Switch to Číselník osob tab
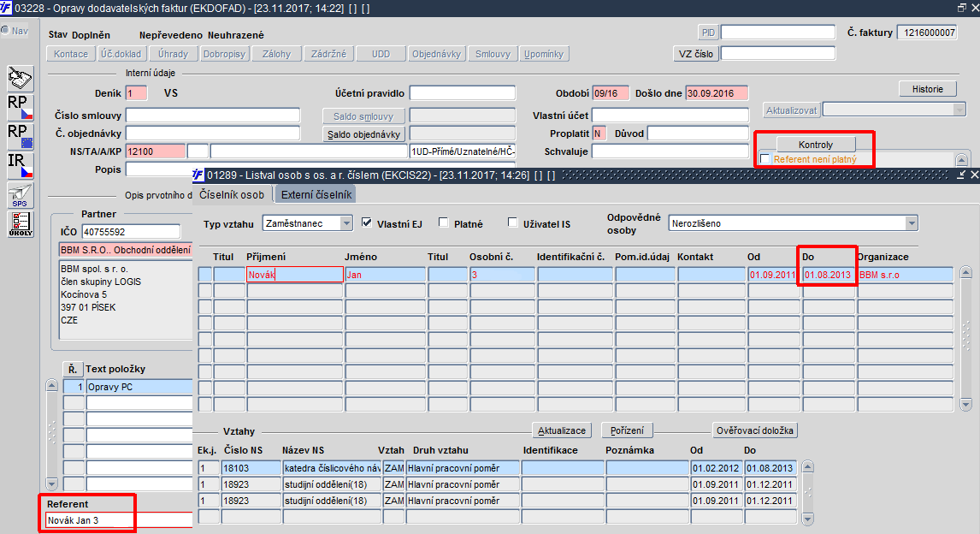The image size is (980, 534). click(x=232, y=194)
